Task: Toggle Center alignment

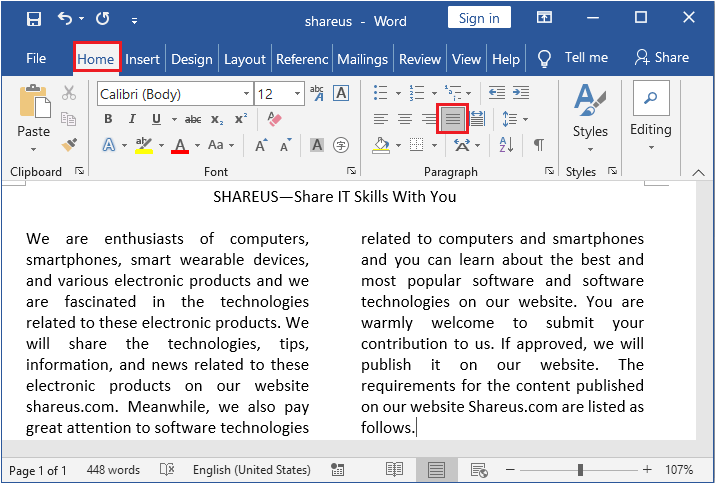Action: pos(405,119)
